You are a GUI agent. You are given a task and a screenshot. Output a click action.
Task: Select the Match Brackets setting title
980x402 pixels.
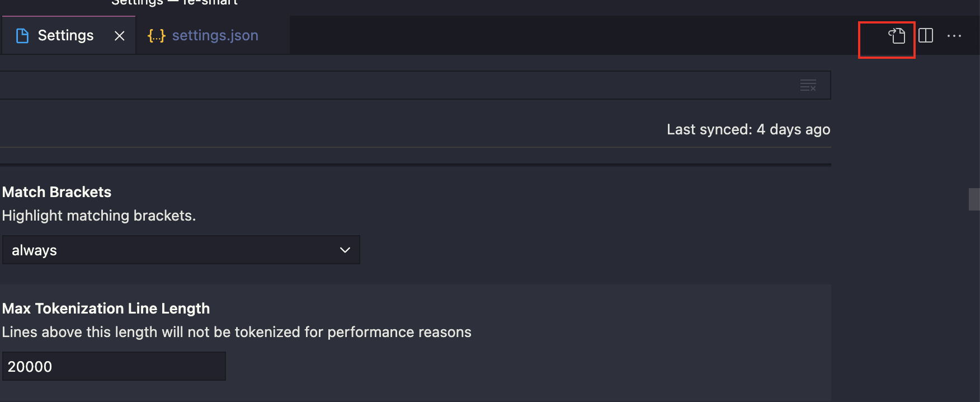pyautogui.click(x=56, y=192)
